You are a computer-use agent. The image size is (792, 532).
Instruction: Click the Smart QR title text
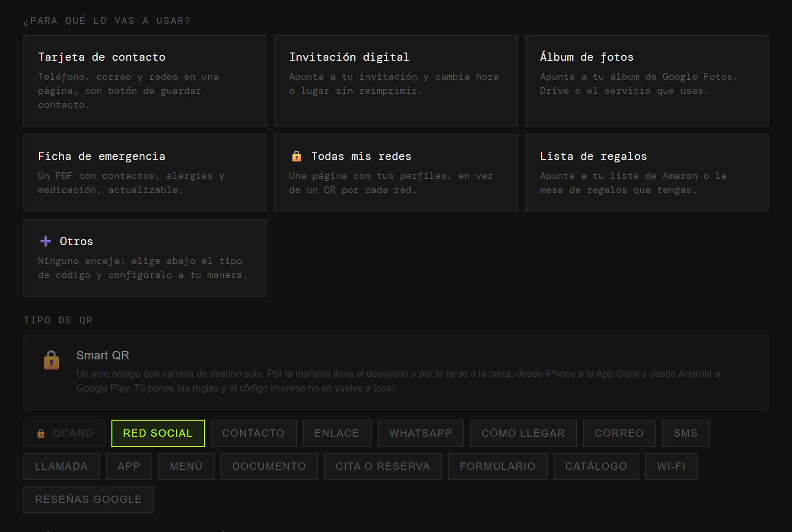pyautogui.click(x=103, y=355)
